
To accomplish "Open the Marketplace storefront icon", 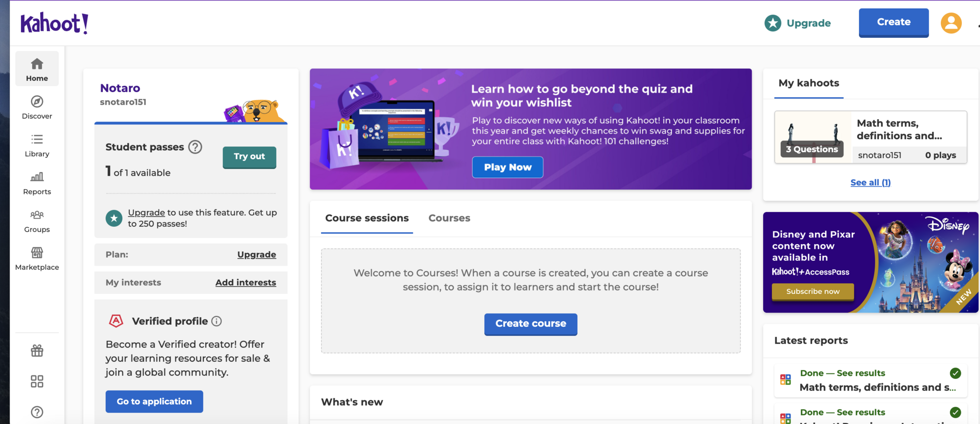I will click(37, 253).
